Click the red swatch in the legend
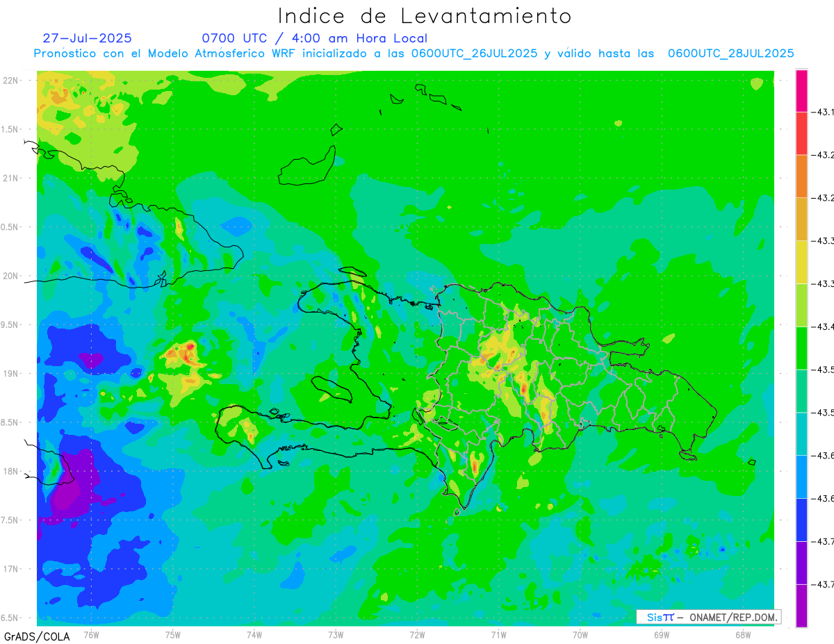834x644 pixels. click(801, 133)
